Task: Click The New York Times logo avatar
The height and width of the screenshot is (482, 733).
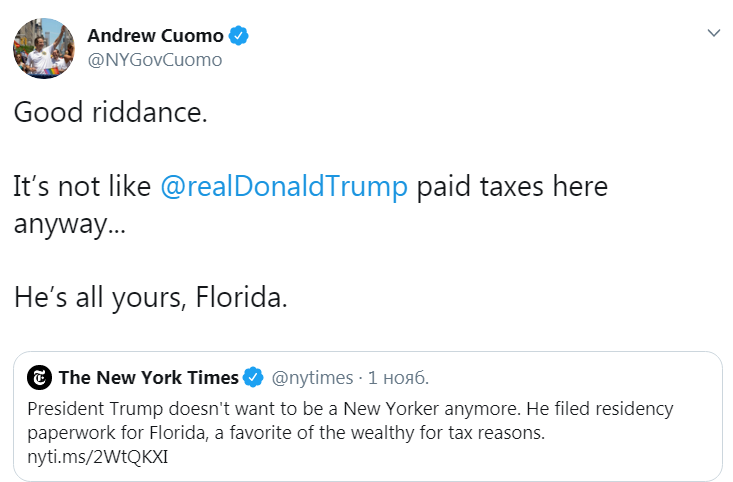Action: tap(40, 378)
